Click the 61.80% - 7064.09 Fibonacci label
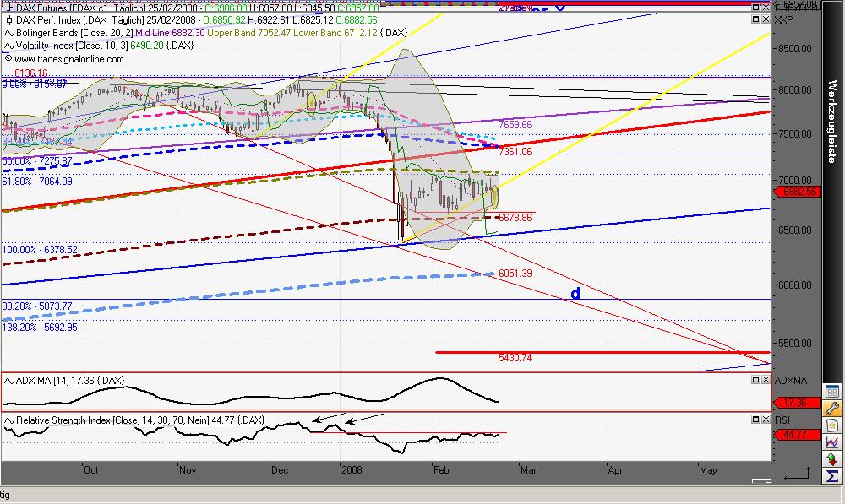 (x=37, y=182)
